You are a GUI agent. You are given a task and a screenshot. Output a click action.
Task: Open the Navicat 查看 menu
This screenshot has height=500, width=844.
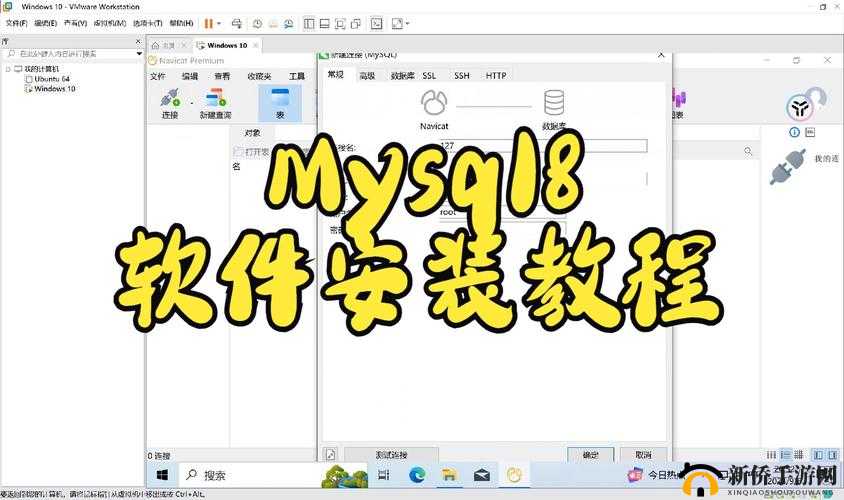tap(222, 76)
